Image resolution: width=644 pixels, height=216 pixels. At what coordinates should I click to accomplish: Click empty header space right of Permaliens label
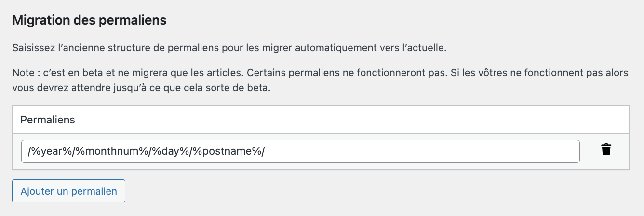click(x=337, y=120)
